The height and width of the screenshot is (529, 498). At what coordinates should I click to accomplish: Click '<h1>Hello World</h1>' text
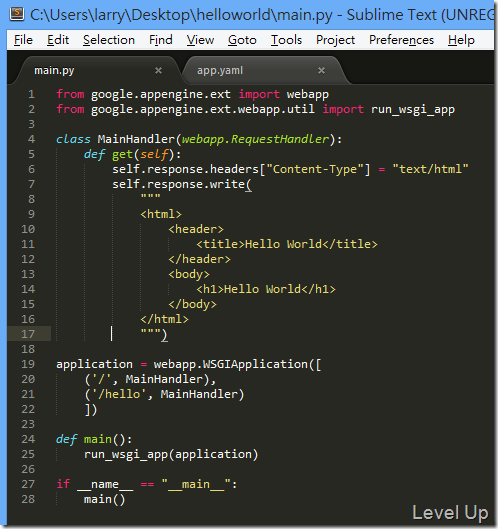click(266, 289)
